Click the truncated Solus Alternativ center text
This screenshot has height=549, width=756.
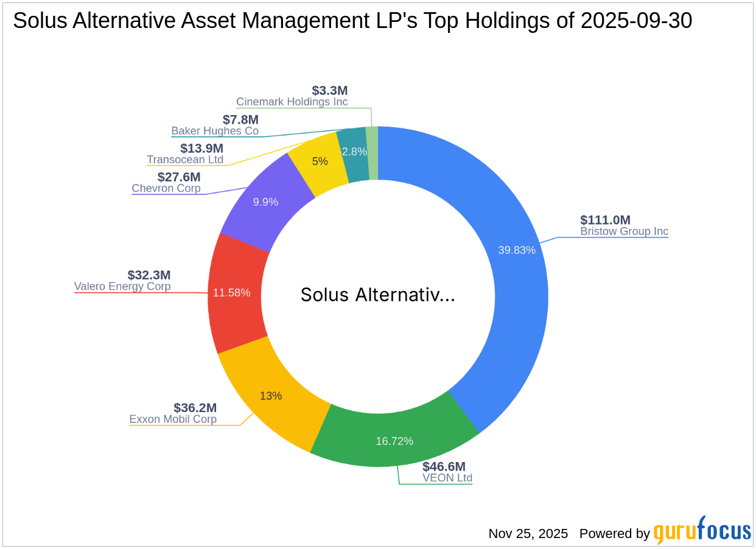pos(377,295)
